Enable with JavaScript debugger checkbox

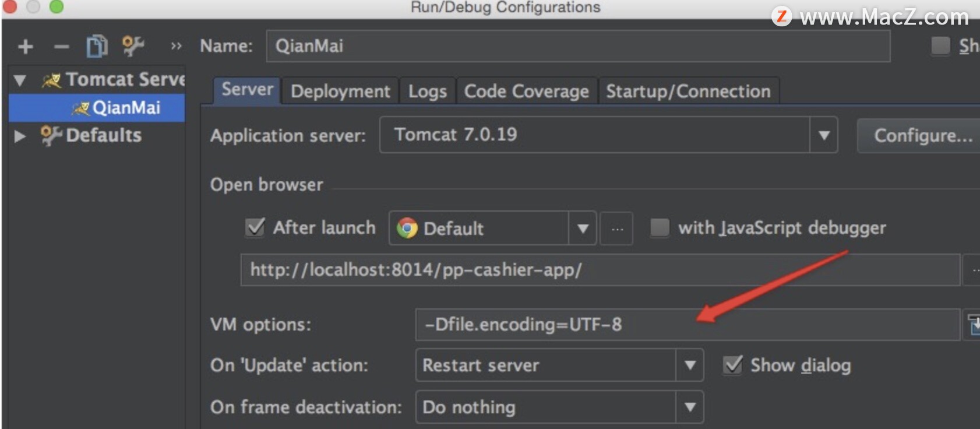click(x=660, y=227)
